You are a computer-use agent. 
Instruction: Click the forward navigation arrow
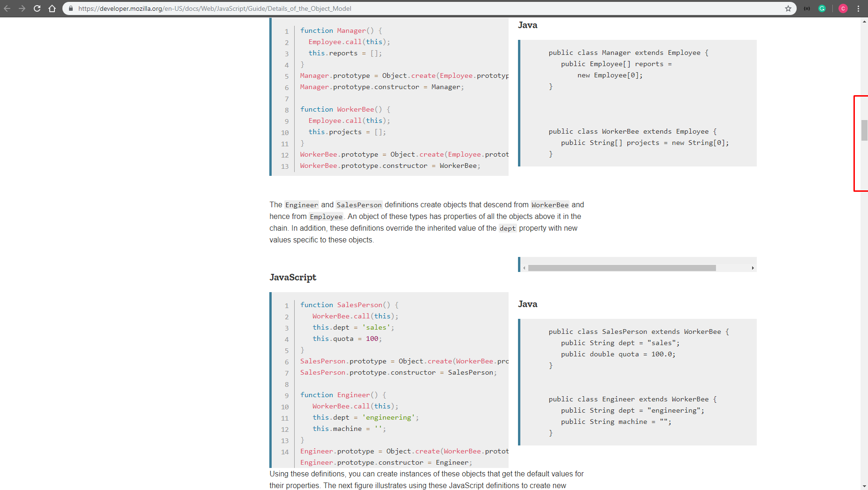(23, 8)
